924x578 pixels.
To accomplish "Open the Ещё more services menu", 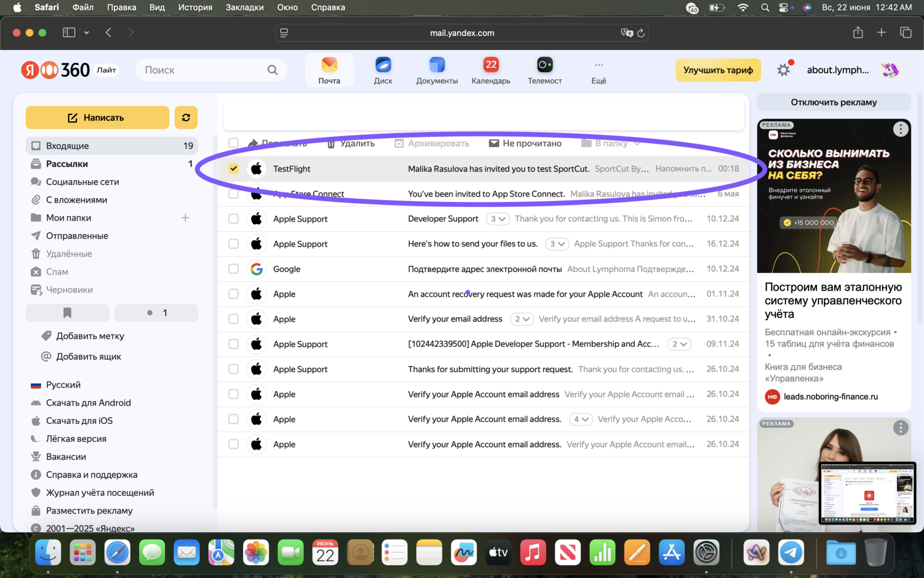I will coord(598,70).
